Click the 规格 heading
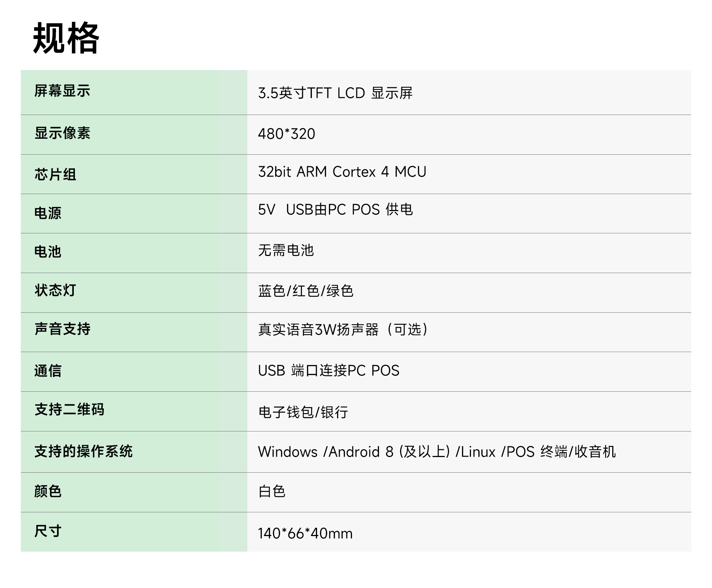This screenshot has height=588, width=712. (x=66, y=38)
